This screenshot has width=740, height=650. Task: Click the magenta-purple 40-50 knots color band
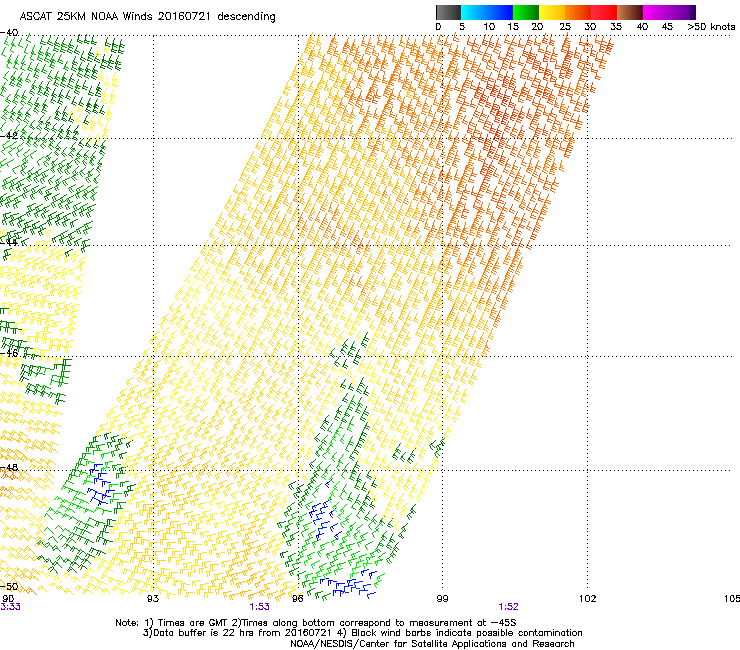coord(669,12)
